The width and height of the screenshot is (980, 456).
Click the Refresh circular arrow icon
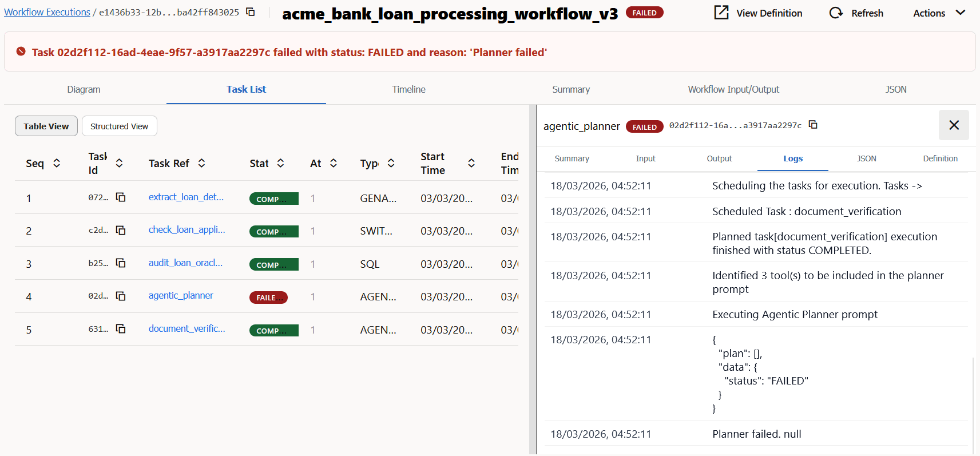[836, 13]
